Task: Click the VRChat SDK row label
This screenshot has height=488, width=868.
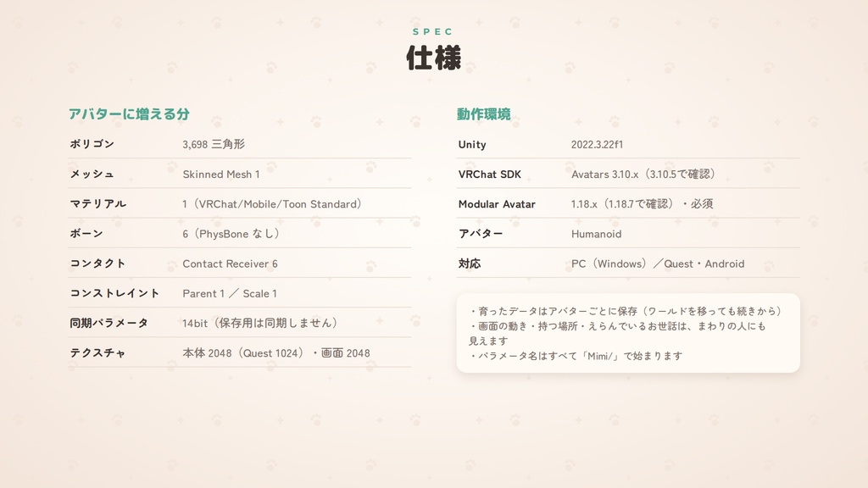Action: pos(490,175)
